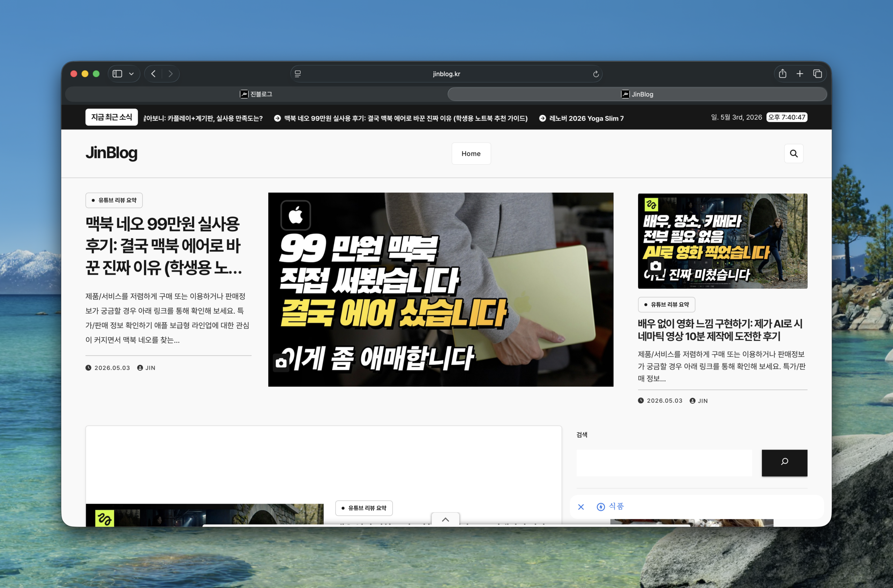Add a new tab with plus icon

[800, 74]
